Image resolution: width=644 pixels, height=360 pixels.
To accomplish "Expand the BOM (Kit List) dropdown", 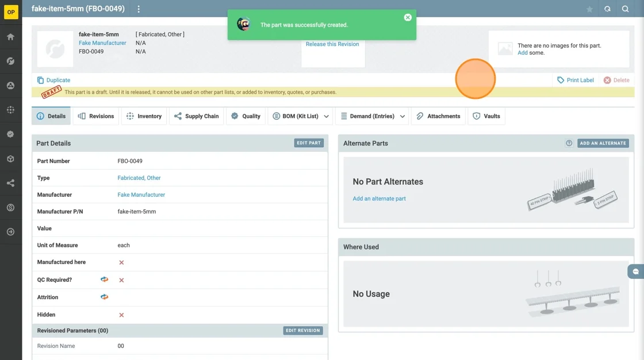I will point(326,116).
